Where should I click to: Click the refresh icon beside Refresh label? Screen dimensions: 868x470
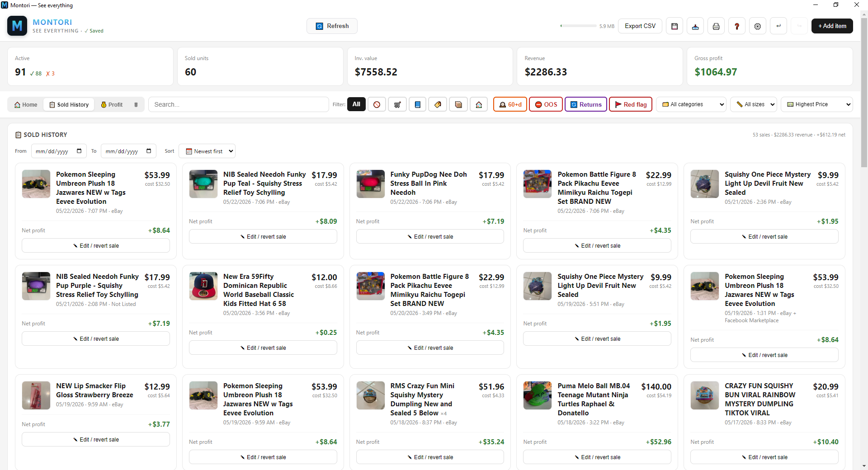coord(319,26)
